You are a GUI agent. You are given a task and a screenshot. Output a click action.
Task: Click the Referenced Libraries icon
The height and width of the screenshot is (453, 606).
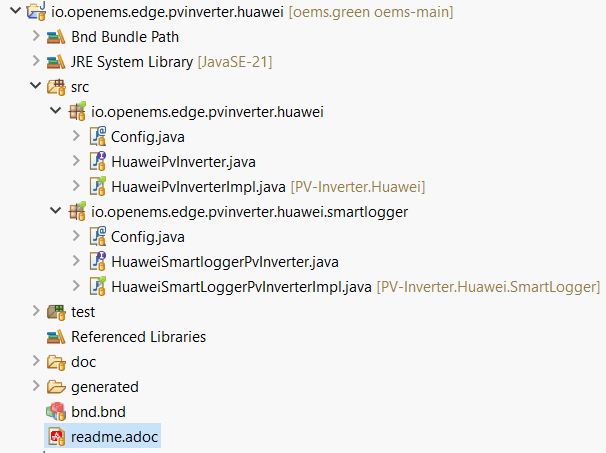coord(56,336)
